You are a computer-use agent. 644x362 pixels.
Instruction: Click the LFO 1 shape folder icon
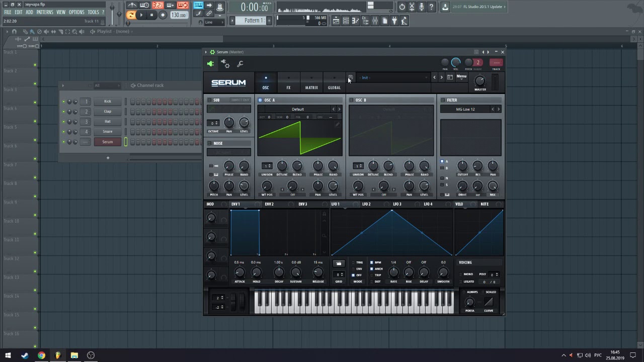point(339,263)
